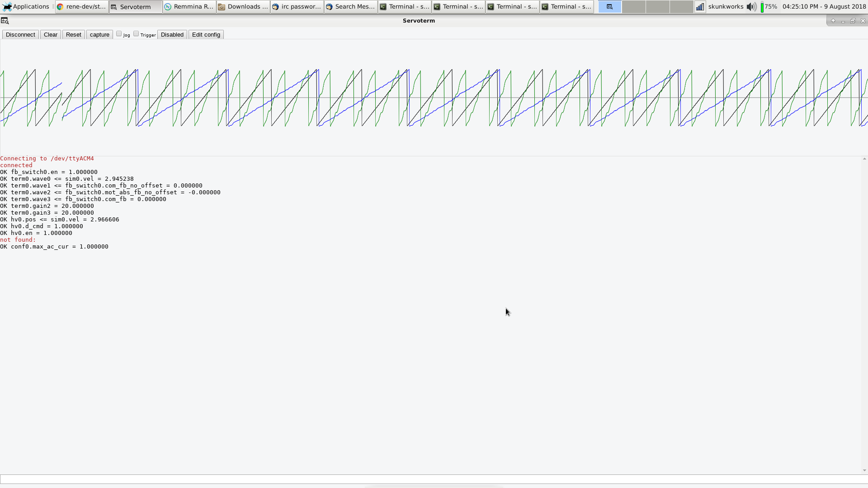Switch to the second workspace in the pager
The image size is (868, 488).
click(x=633, y=7)
